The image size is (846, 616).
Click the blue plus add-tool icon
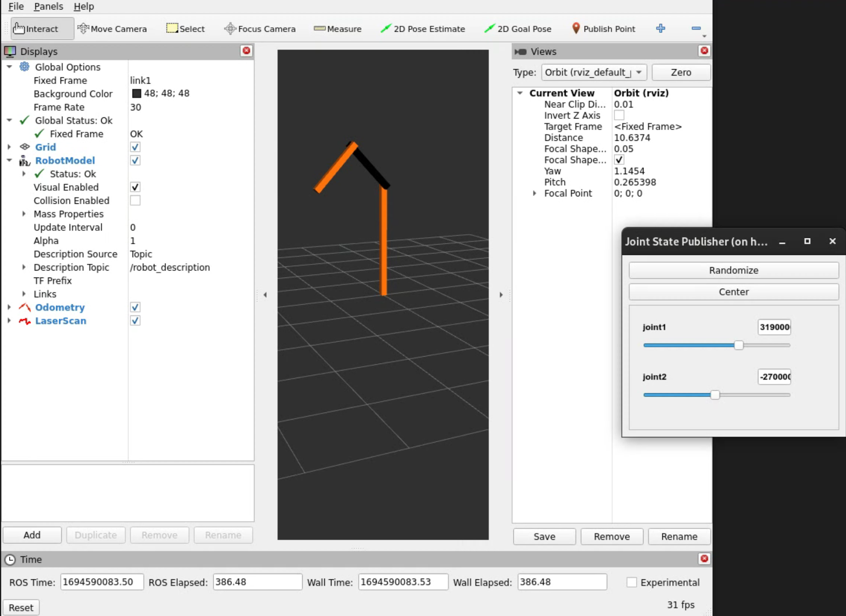coord(660,28)
